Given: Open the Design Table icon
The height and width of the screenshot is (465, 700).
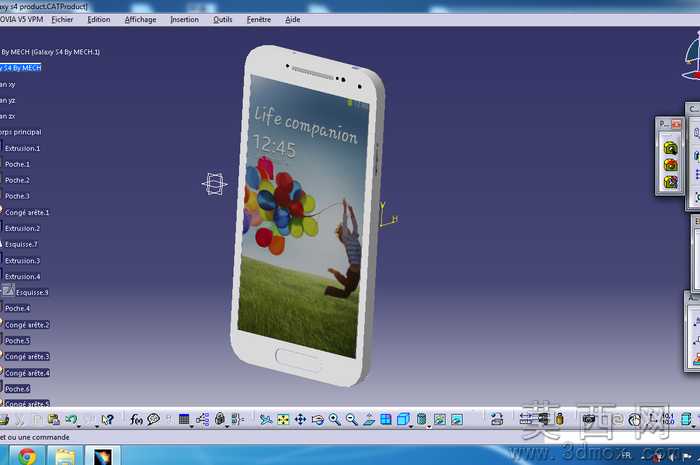Looking at the screenshot, I should tap(184, 419).
